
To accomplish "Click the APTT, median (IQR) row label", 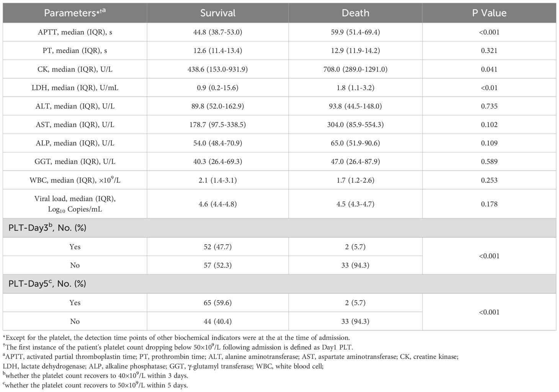I will [75, 32].
